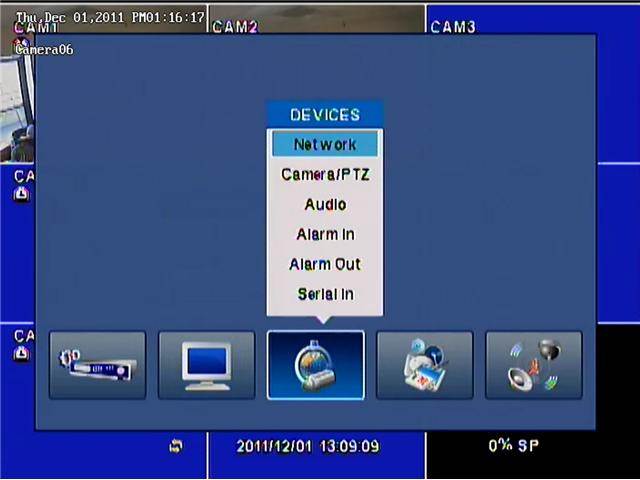Click the DEVICES menu header
The image size is (640, 480).
(325, 115)
